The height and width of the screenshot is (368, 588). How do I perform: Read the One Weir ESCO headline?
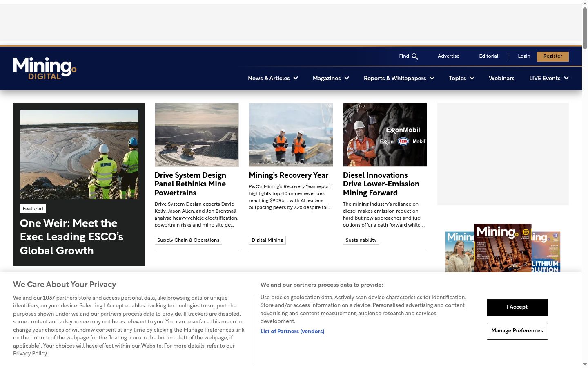(x=71, y=237)
